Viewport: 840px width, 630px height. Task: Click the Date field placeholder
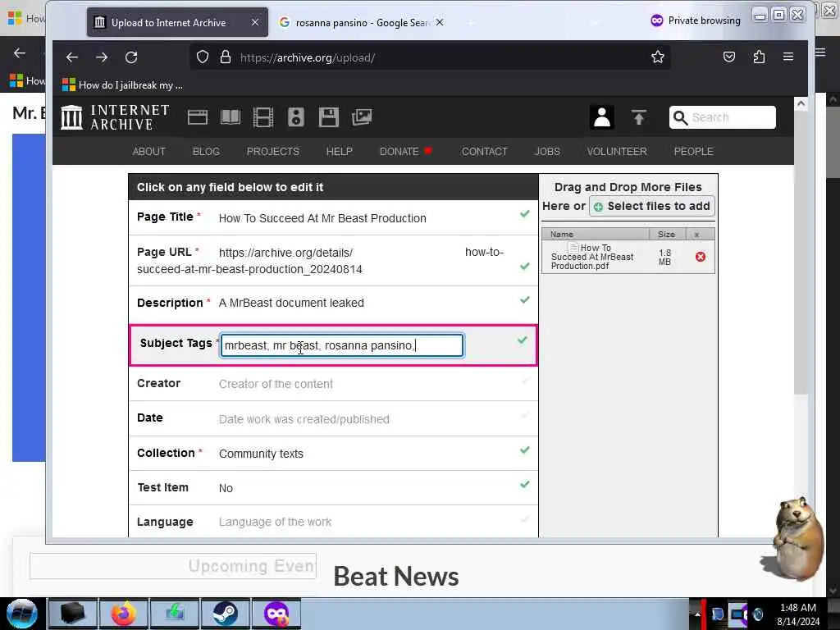[304, 419]
